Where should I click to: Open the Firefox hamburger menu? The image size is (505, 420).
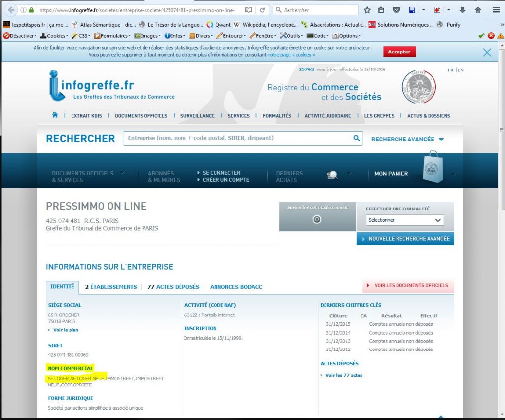click(x=496, y=10)
